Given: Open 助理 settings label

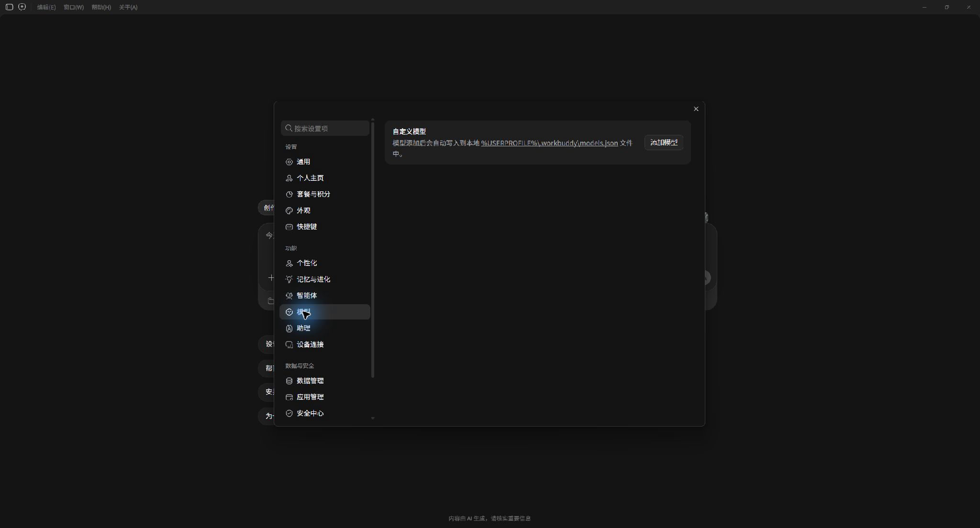Looking at the screenshot, I should coord(303,328).
